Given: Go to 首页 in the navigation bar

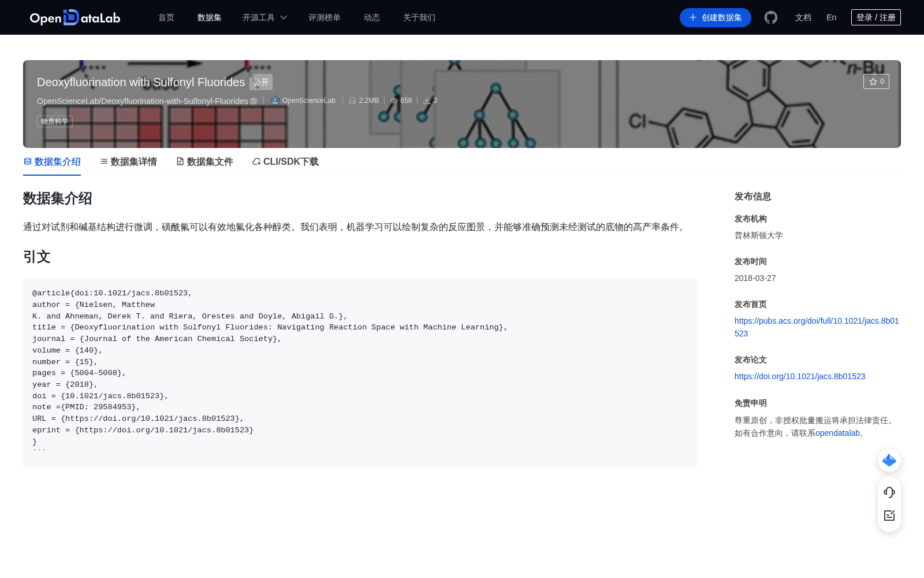Looking at the screenshot, I should click(x=166, y=17).
